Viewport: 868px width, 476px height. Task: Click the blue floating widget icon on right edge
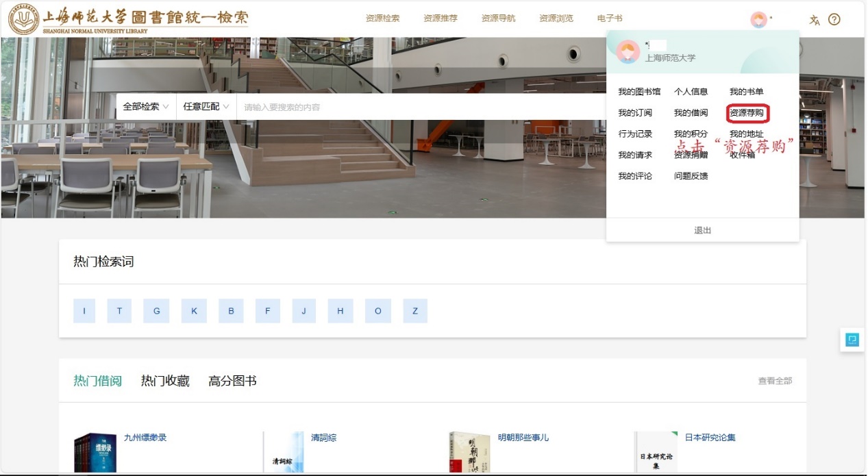[x=852, y=340]
